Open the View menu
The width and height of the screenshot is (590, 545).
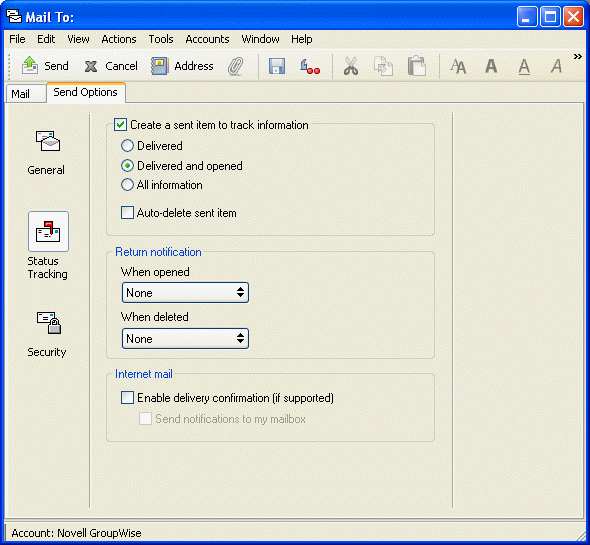tap(78, 39)
